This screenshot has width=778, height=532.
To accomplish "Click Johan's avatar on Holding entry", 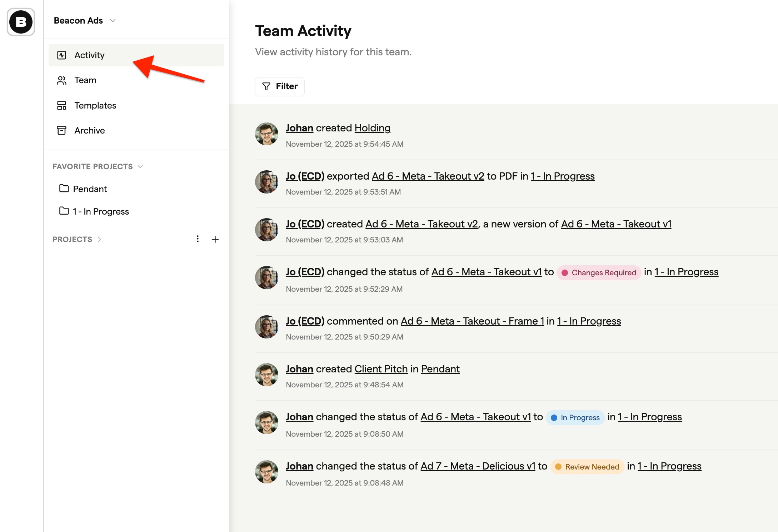I will 266,134.
